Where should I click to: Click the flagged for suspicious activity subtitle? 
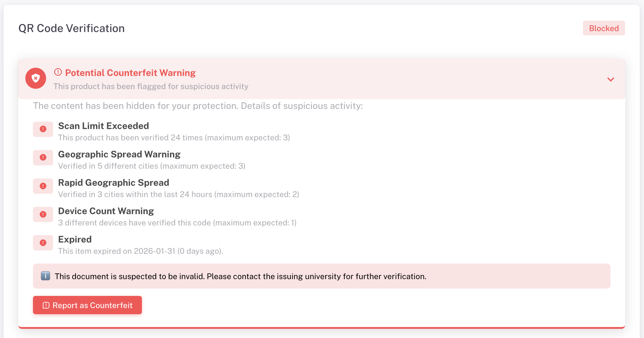coord(151,87)
